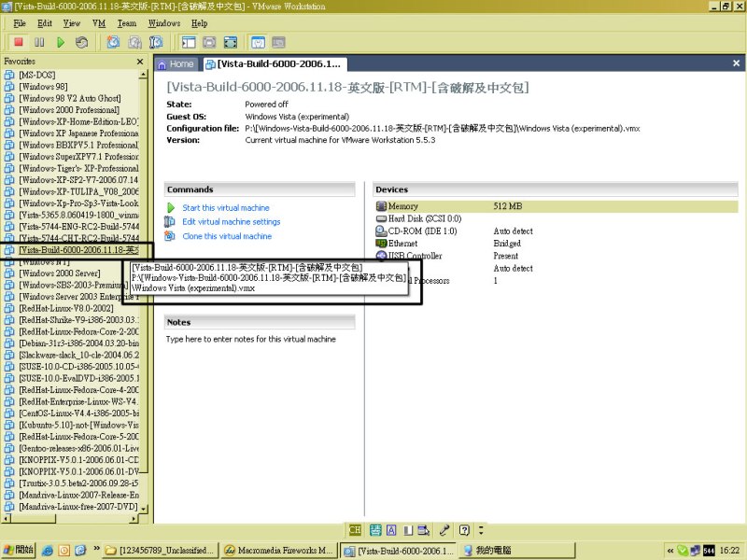Select [Windows 2000 Professional] in Favorites
The width and height of the screenshot is (747, 560).
click(x=69, y=109)
